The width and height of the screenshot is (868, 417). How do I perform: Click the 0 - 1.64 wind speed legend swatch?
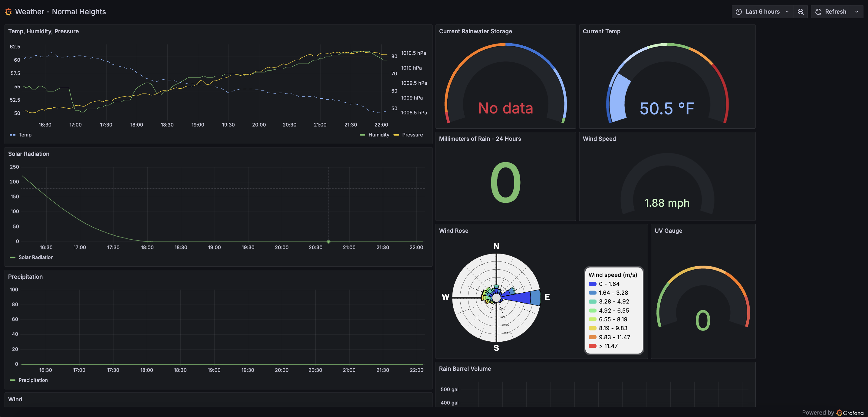pos(593,284)
